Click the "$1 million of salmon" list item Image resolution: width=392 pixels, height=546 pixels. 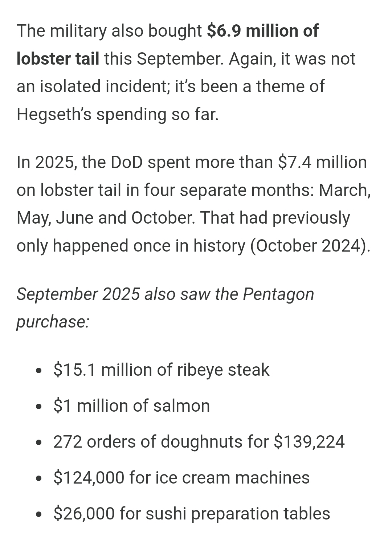(x=131, y=406)
